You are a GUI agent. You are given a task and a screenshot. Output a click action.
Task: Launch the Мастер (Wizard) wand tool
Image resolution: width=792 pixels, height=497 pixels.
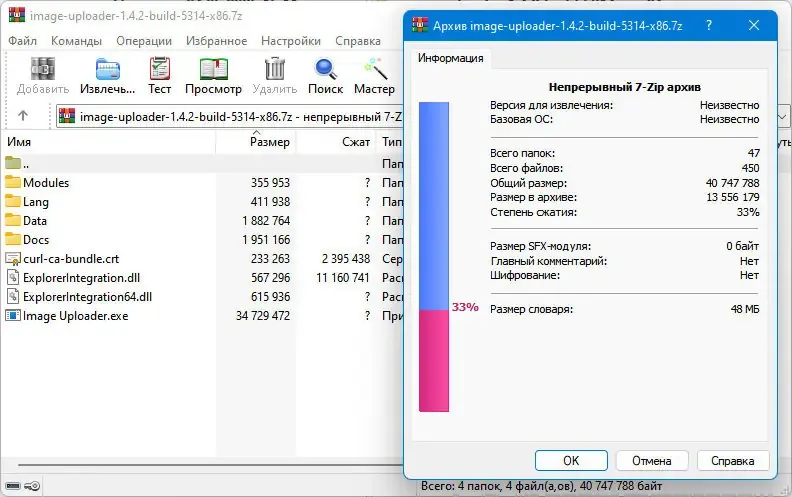(x=375, y=69)
